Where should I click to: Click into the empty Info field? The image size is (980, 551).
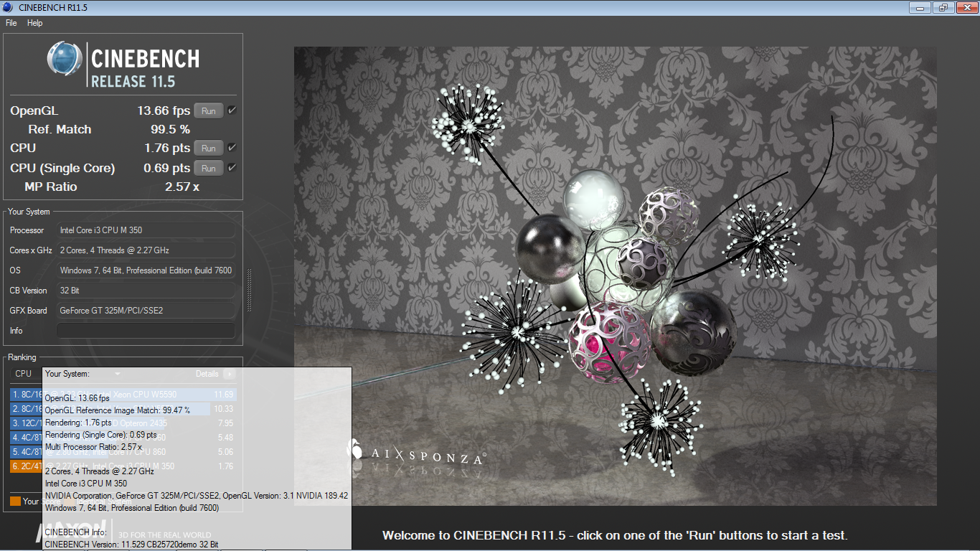click(146, 331)
